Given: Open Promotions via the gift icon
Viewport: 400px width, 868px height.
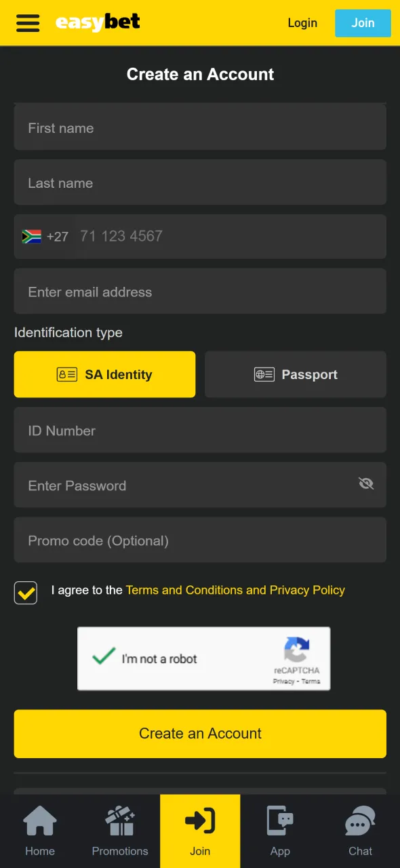Looking at the screenshot, I should click(x=119, y=821).
